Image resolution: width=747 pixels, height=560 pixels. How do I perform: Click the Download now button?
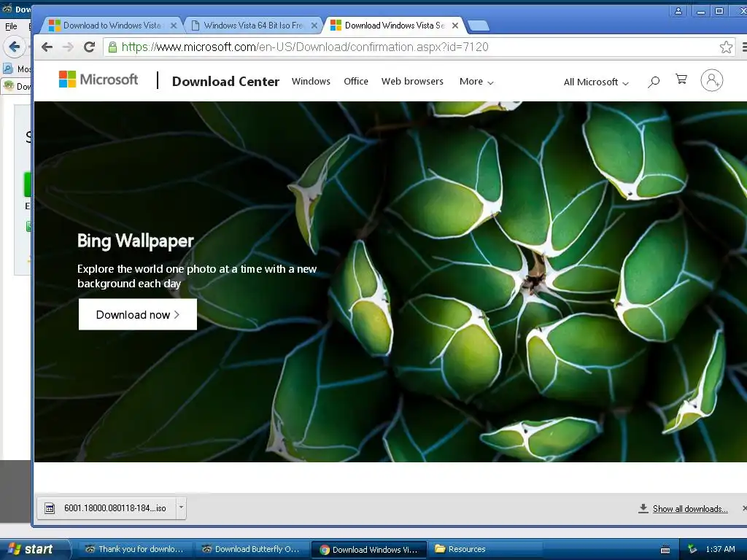click(138, 314)
